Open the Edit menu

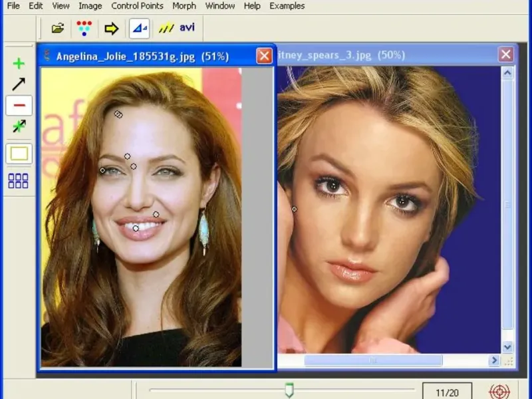point(36,6)
